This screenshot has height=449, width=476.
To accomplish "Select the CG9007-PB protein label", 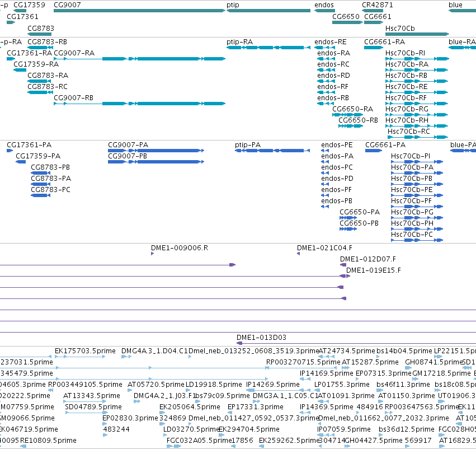I will (x=128, y=156).
